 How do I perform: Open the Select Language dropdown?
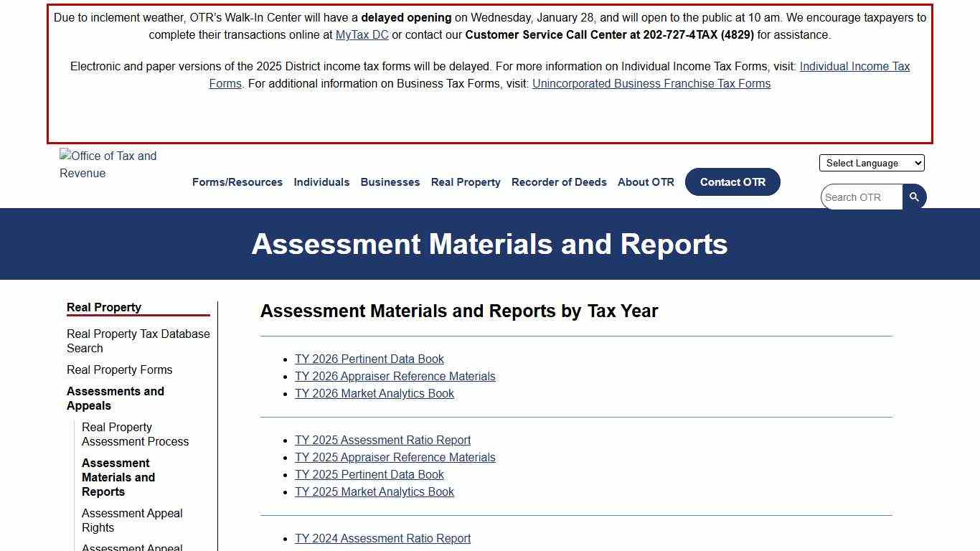click(x=871, y=163)
